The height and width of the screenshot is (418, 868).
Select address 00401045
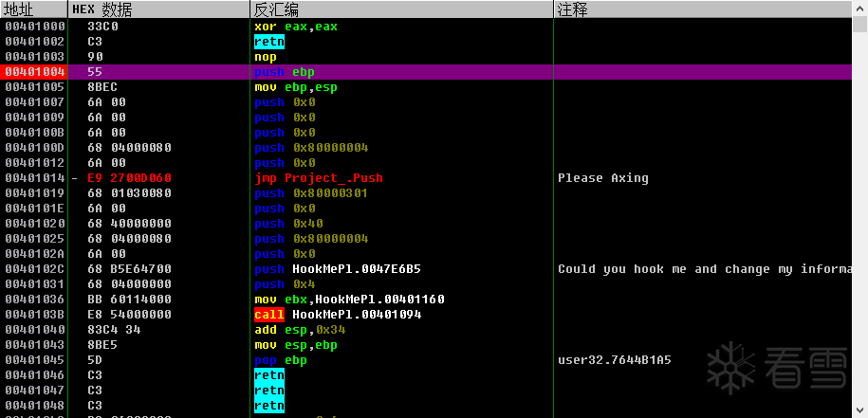[35, 360]
